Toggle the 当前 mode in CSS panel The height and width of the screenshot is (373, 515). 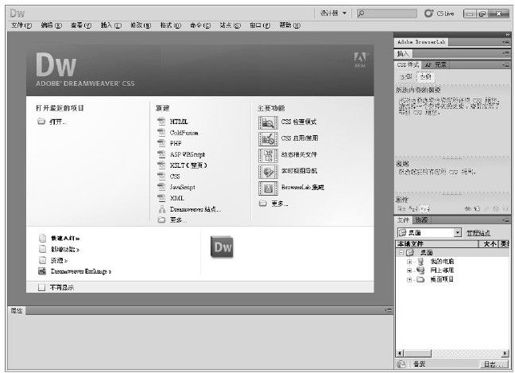coord(425,77)
